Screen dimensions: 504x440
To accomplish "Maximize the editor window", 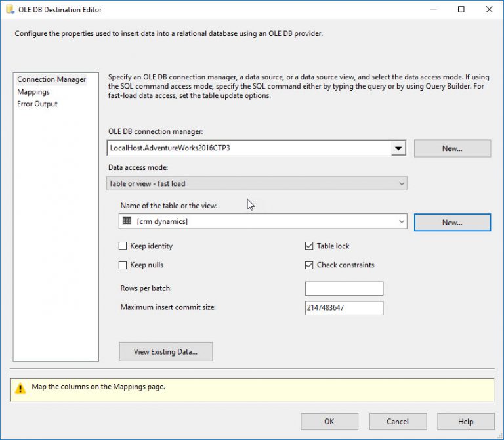I will [x=461, y=10].
